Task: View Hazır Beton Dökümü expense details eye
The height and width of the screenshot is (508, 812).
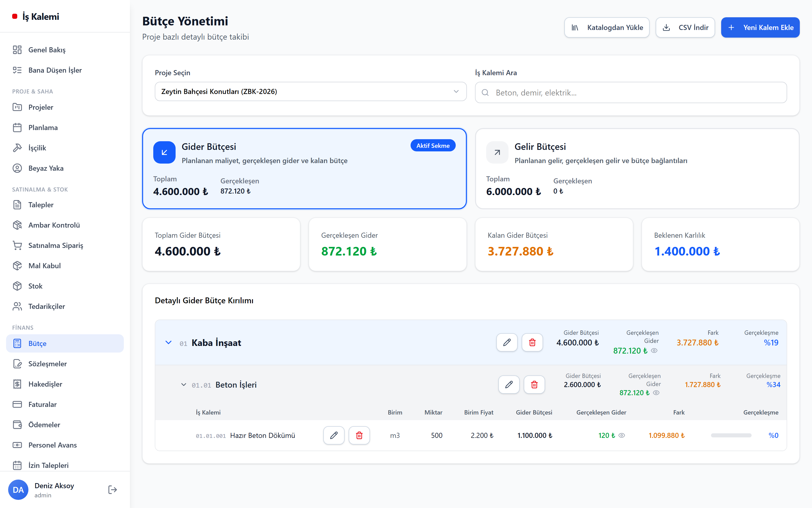Action: pos(621,435)
